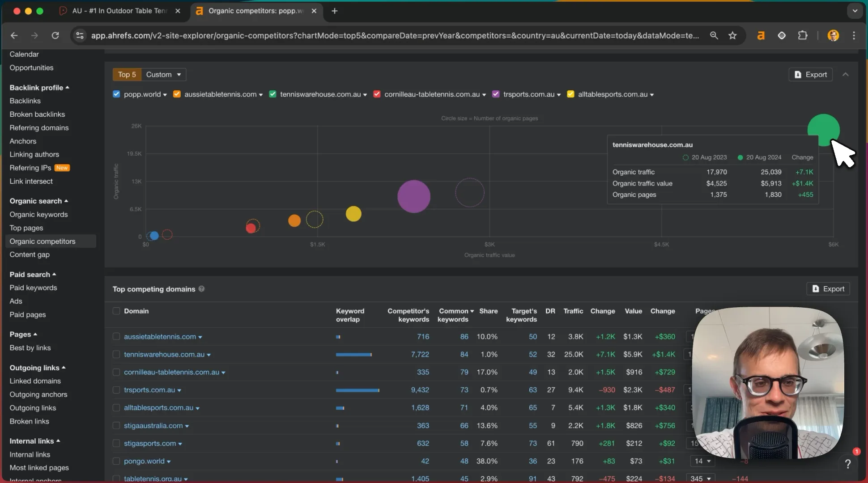Toggle alltablesports.com.au legend checkbox

click(570, 94)
